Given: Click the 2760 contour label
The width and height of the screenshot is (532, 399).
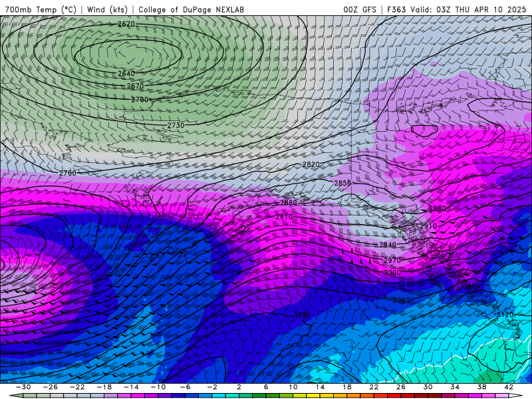Looking at the screenshot, I should [x=68, y=173].
